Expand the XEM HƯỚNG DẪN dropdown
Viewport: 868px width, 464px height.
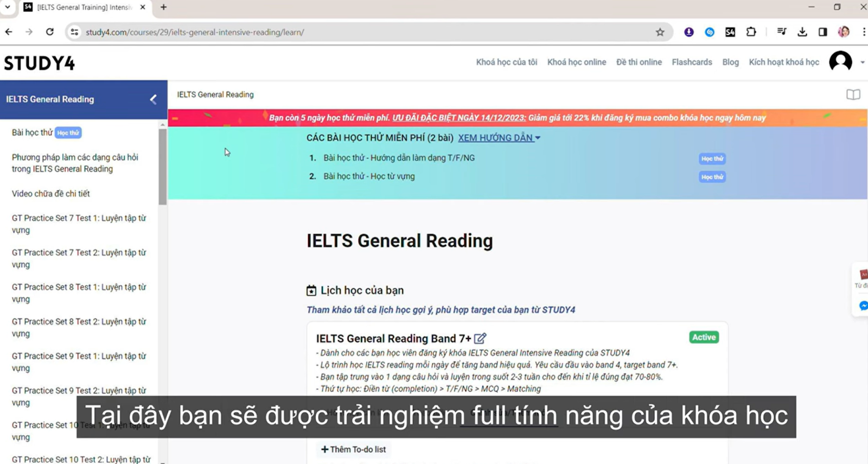pyautogui.click(x=499, y=138)
